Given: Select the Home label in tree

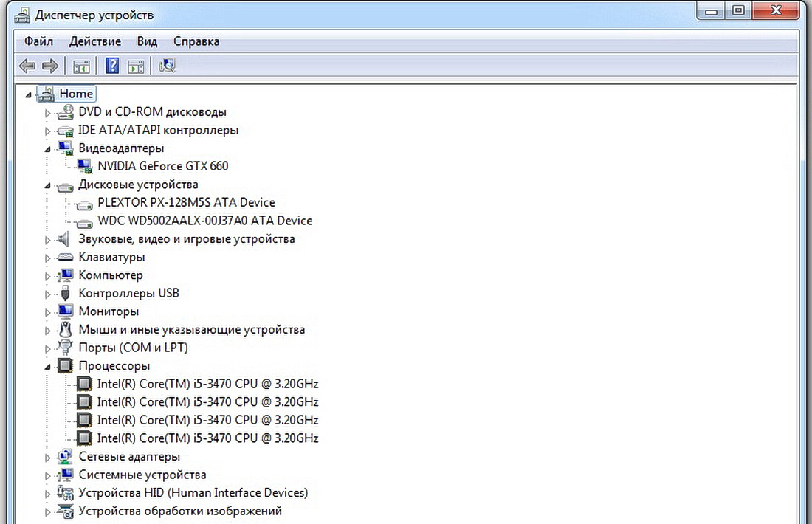Looking at the screenshot, I should click(x=76, y=94).
